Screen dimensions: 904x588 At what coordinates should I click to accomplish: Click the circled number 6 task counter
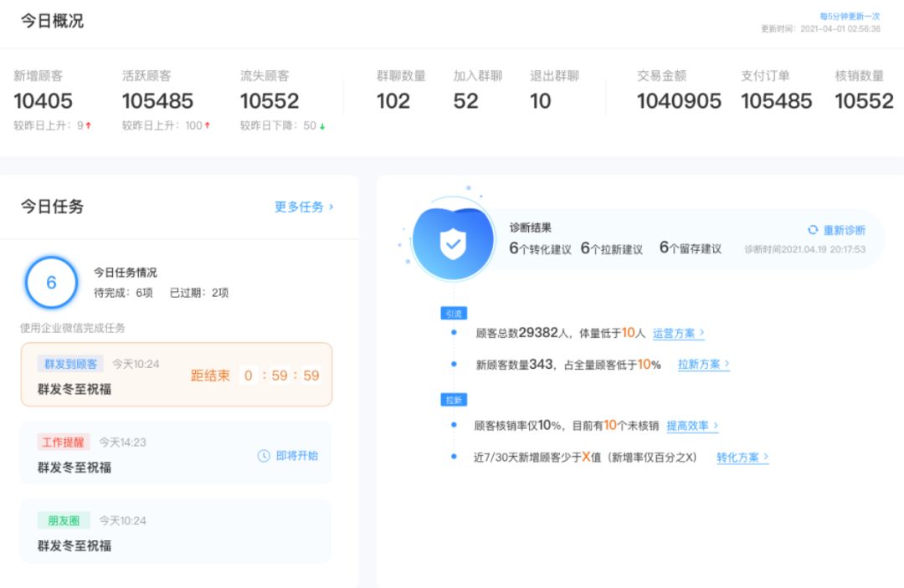51,283
